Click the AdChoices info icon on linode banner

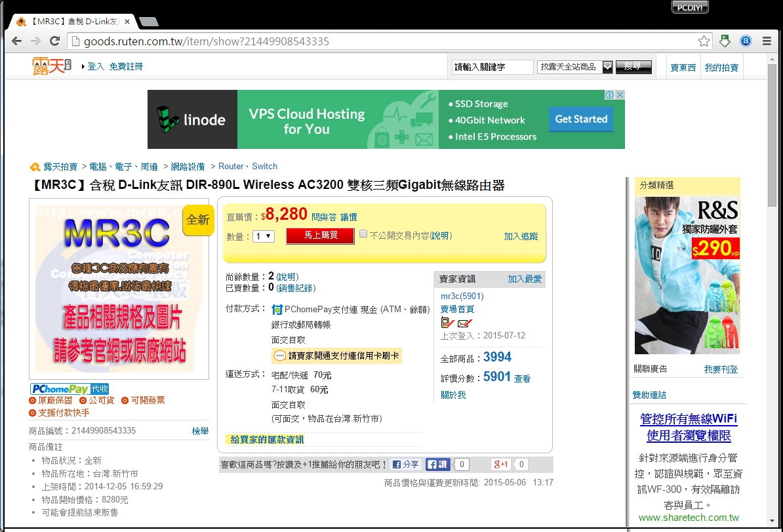[x=609, y=95]
